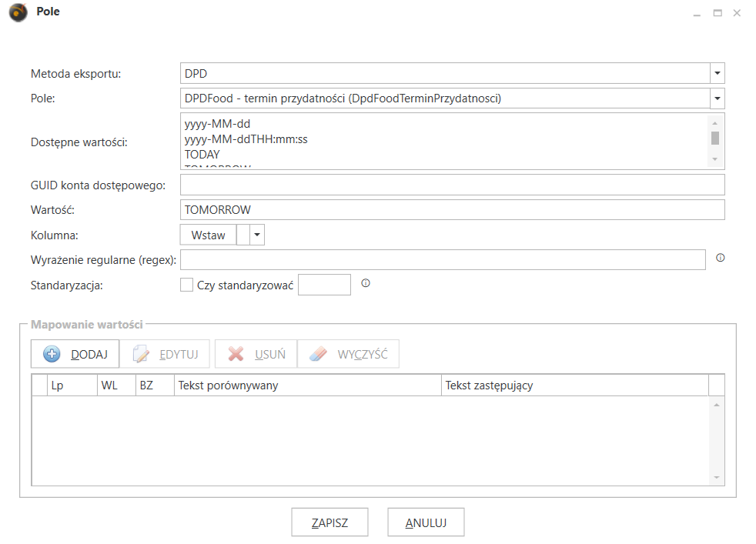Save the field with ZAPISZ
Screen dimensions: 756x544
[329, 522]
